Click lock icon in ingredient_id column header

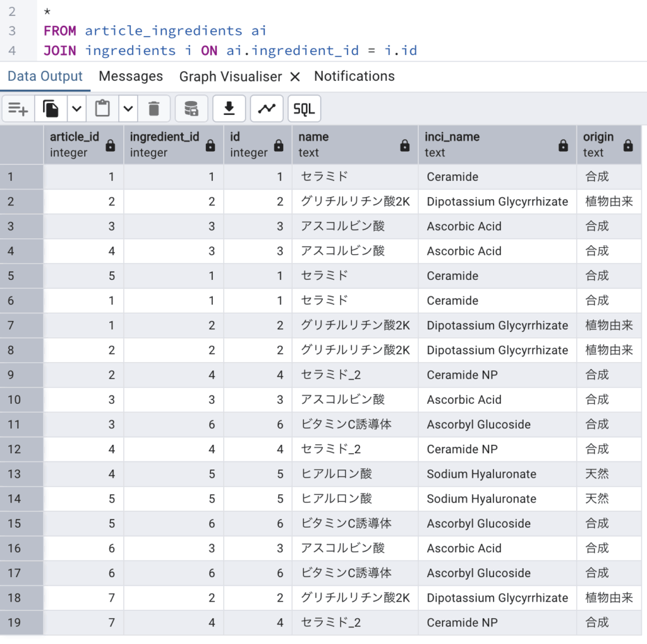pos(210,145)
